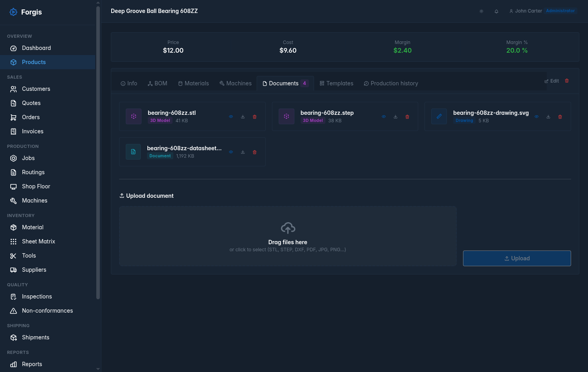Switch to the BOM tab
Viewport: 588px width, 372px height.
[158, 83]
